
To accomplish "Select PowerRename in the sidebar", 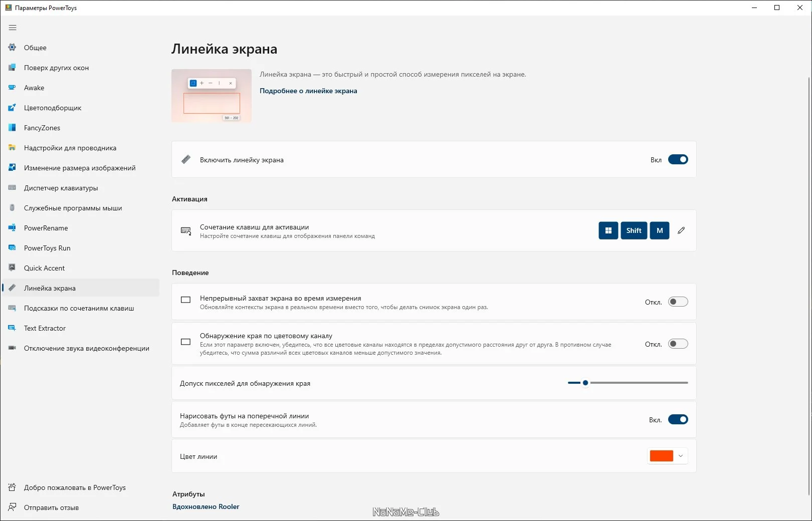I will (81, 228).
